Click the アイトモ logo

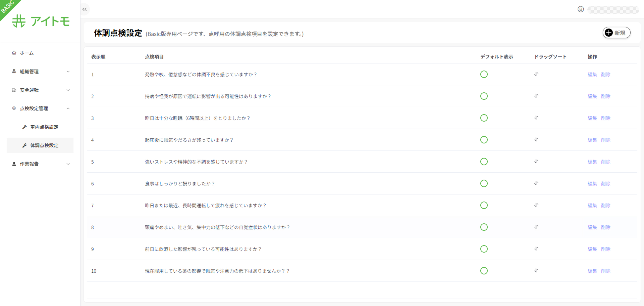pyautogui.click(x=40, y=21)
